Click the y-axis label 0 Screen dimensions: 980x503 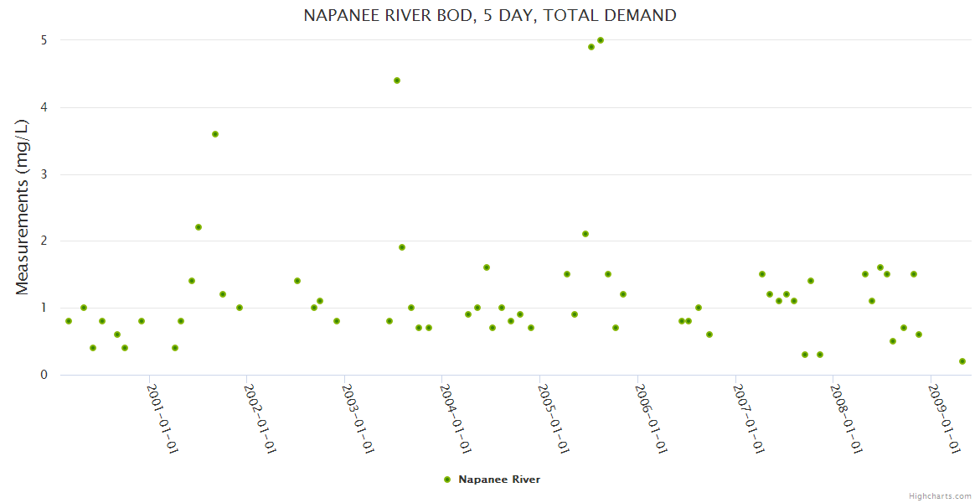click(x=43, y=375)
